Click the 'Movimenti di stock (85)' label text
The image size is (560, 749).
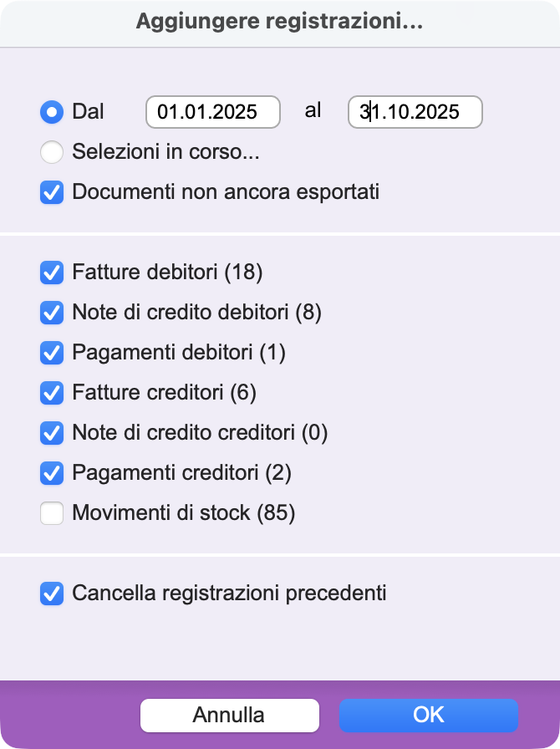pyautogui.click(x=184, y=513)
